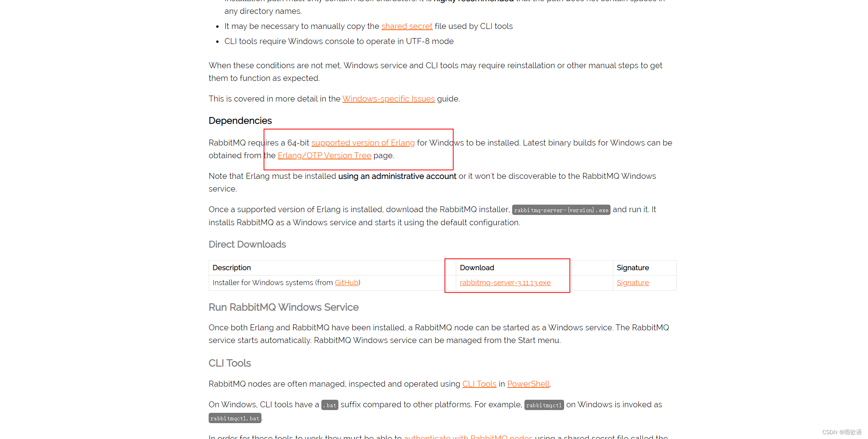Click the Dependencies heading
Image resolution: width=868 pixels, height=439 pixels.
click(240, 121)
